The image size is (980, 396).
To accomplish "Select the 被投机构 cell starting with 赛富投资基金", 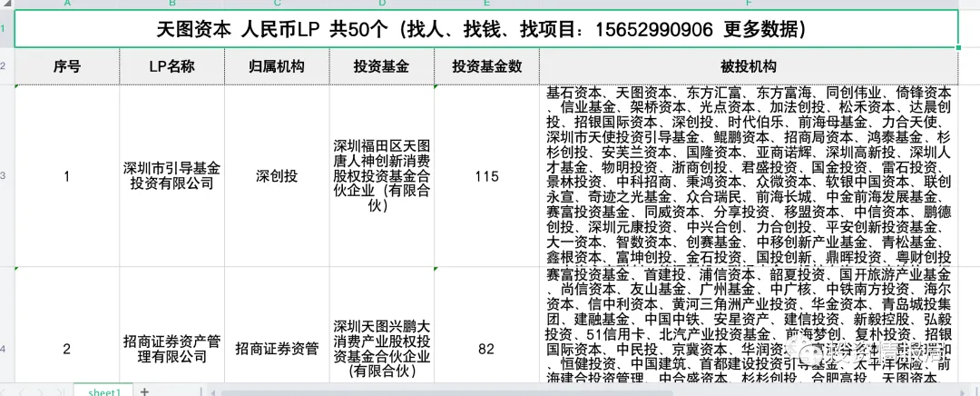I will [749, 324].
